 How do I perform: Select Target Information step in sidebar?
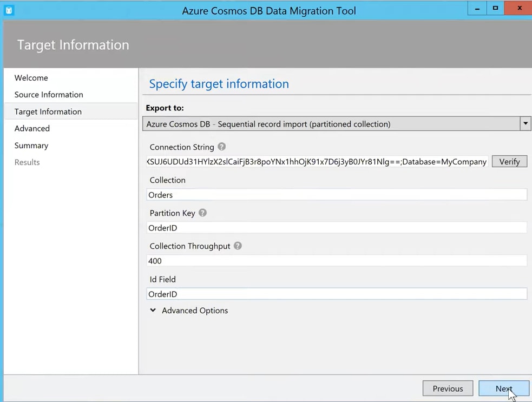[x=71, y=111]
